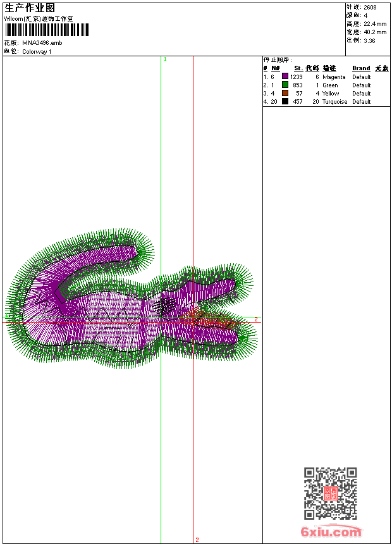Select the '生产作业图' title text
The height and width of the screenshot is (544, 392).
30,8
